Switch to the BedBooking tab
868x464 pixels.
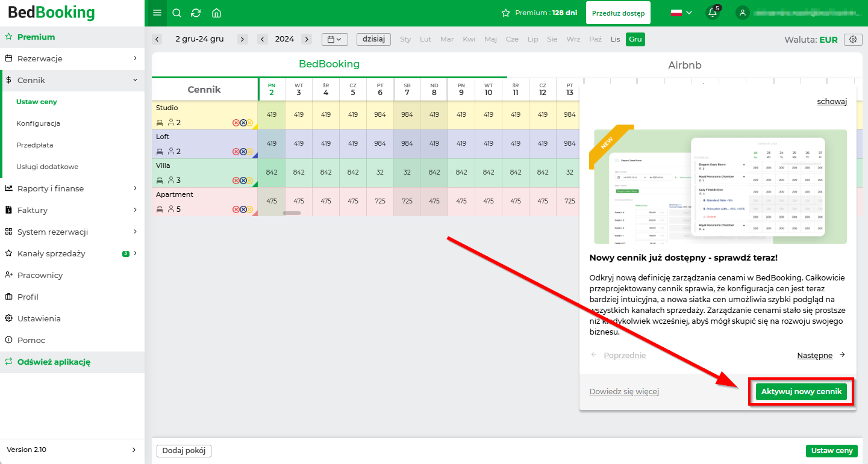pos(329,64)
